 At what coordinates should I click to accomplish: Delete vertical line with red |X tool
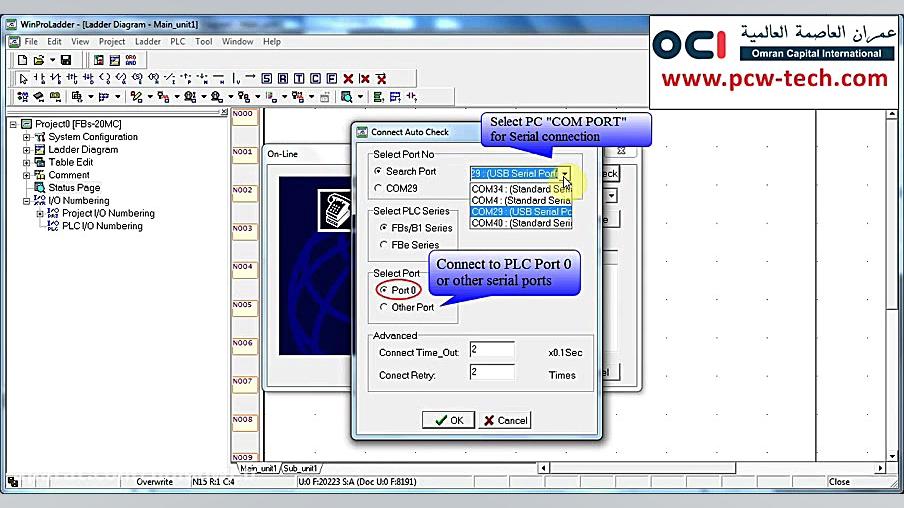(364, 78)
